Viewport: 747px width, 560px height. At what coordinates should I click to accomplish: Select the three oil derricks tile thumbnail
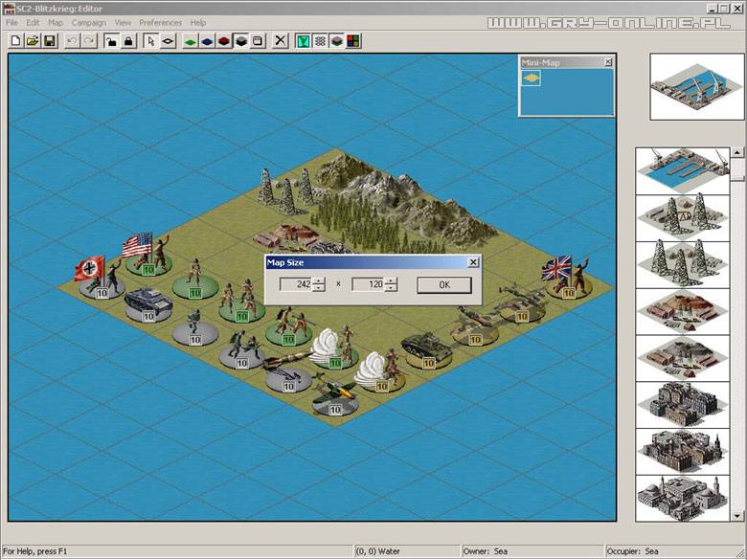coord(683,264)
